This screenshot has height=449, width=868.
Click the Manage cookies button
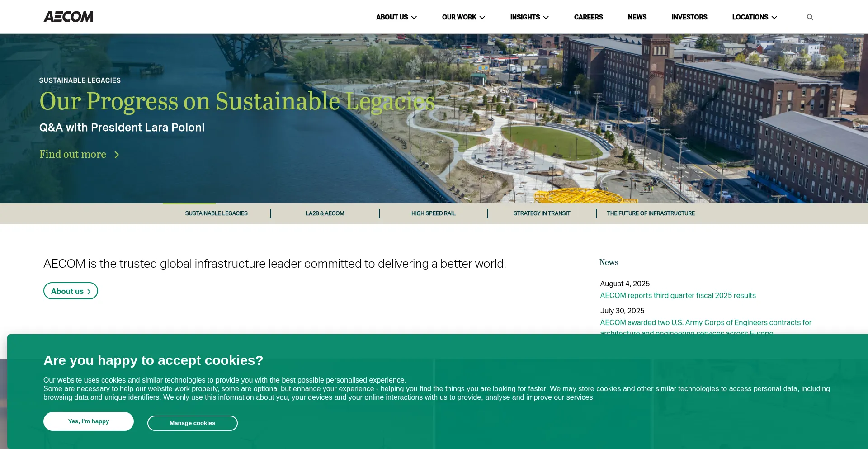coord(193,423)
